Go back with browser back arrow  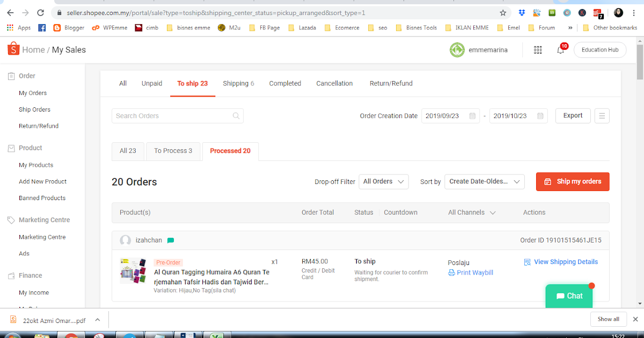click(10, 12)
